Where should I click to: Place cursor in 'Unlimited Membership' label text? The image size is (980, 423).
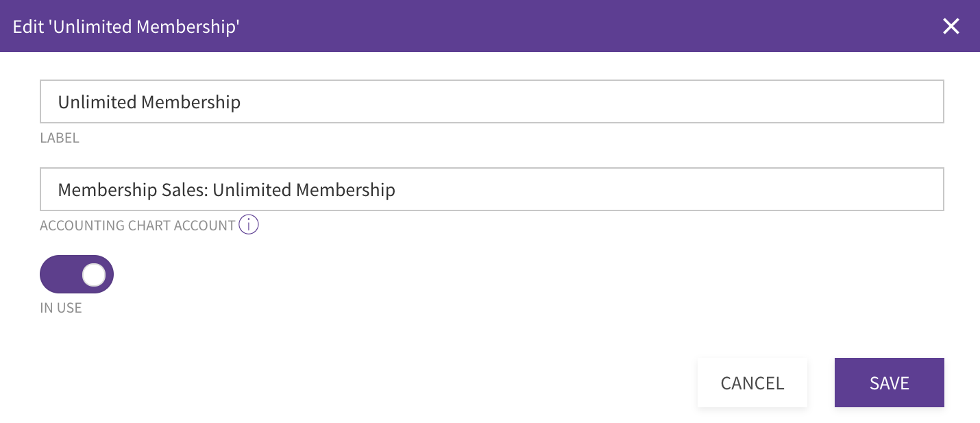click(x=149, y=102)
